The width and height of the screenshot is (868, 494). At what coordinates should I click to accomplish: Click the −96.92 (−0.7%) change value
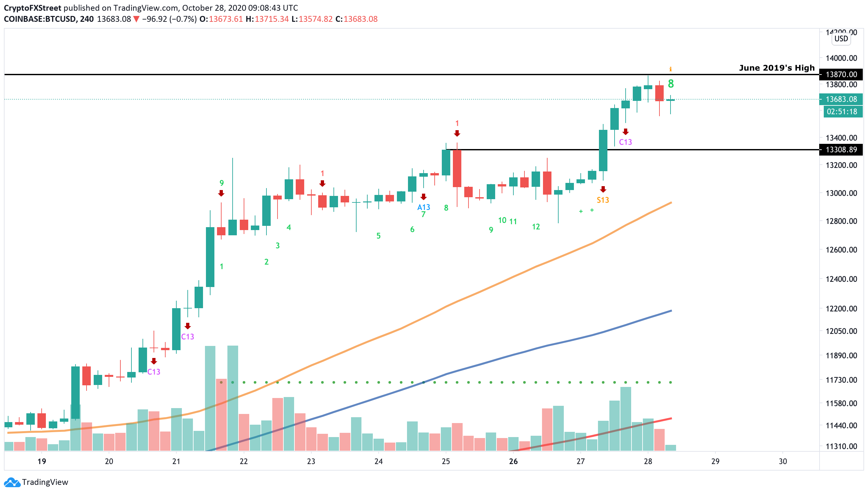coord(169,19)
